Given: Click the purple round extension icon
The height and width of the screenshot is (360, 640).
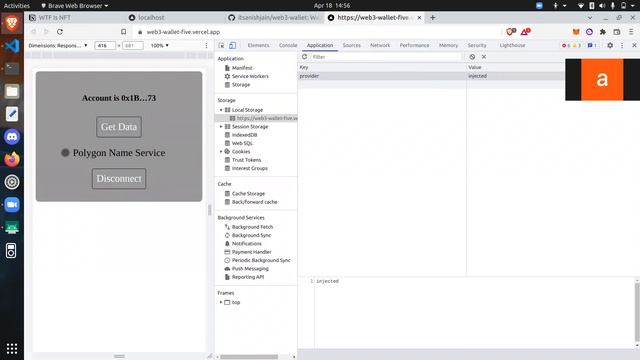Looking at the screenshot, I should (x=589, y=32).
